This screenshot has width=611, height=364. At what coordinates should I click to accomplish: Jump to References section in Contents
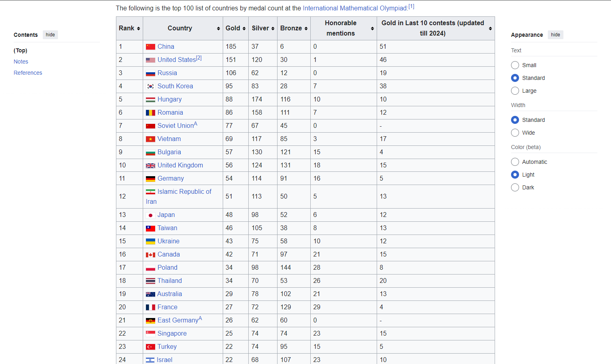coord(28,73)
